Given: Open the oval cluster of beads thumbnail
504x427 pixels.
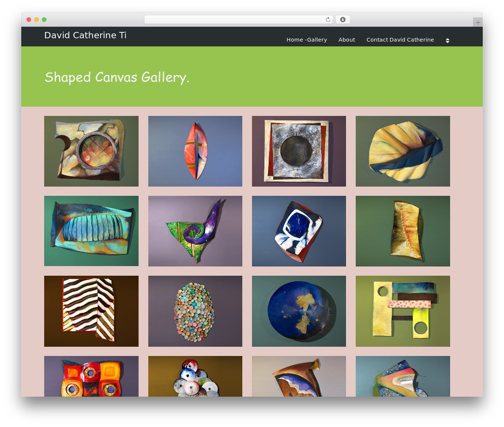Looking at the screenshot, I should click(195, 311).
